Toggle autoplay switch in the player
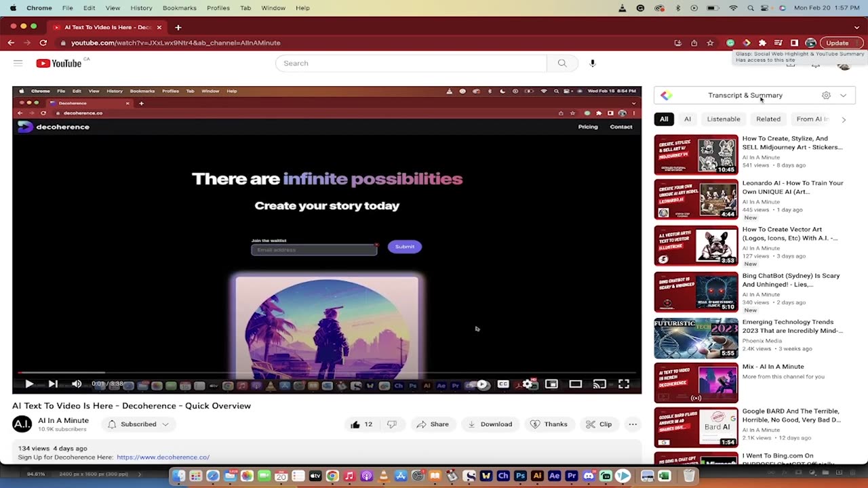 point(481,384)
